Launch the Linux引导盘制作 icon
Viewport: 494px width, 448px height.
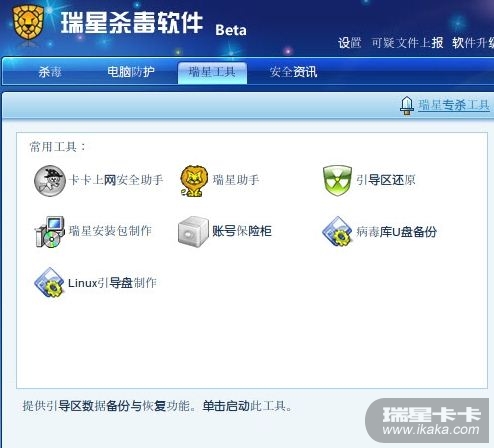49,282
